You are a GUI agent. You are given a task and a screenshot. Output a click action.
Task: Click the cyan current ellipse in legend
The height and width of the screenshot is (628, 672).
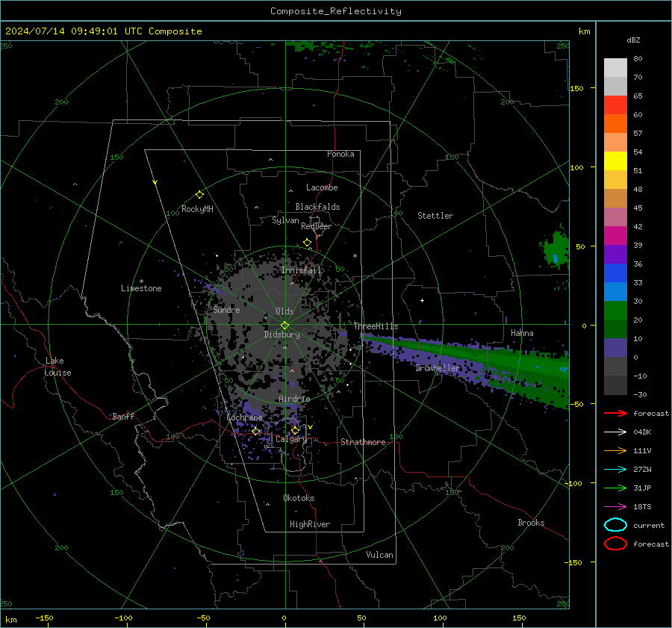(x=615, y=525)
